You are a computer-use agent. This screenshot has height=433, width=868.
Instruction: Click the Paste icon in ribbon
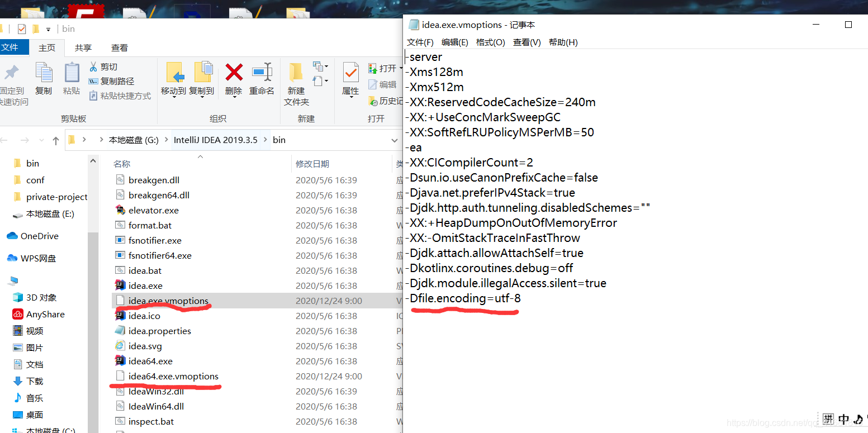tap(72, 72)
